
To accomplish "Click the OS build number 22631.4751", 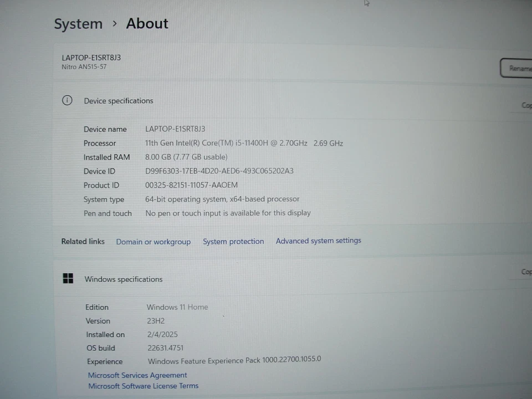I will tap(165, 347).
